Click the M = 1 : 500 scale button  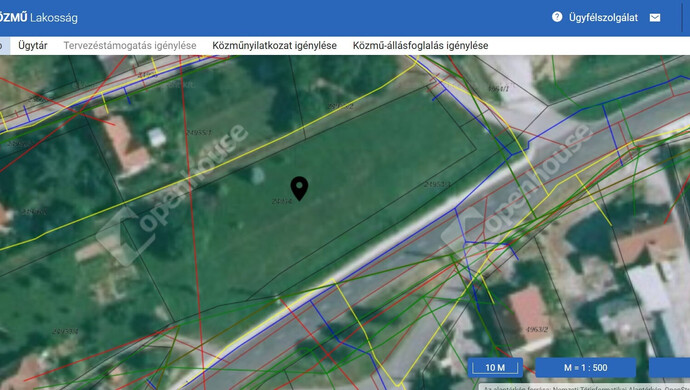tap(585, 368)
